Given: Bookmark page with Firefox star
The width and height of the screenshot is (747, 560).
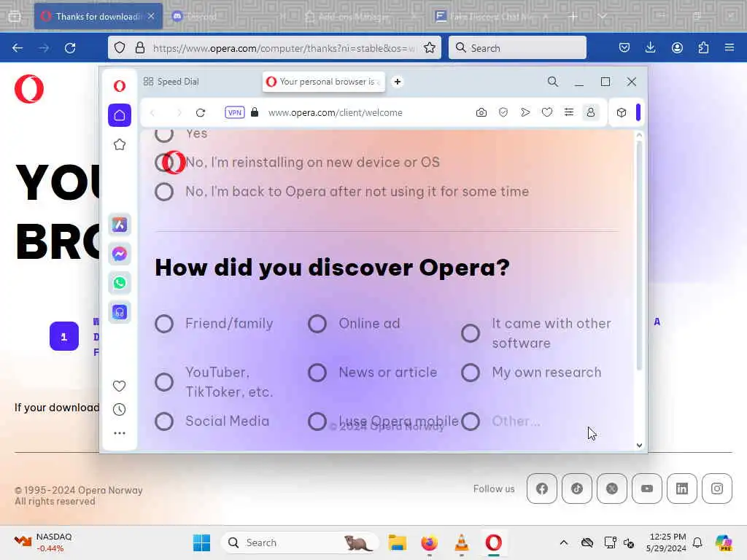Looking at the screenshot, I should pos(430,48).
